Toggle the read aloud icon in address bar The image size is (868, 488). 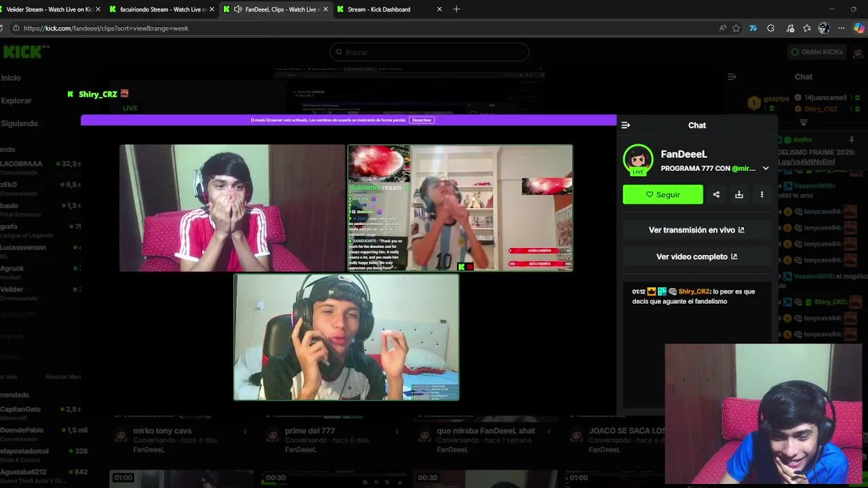(x=722, y=28)
